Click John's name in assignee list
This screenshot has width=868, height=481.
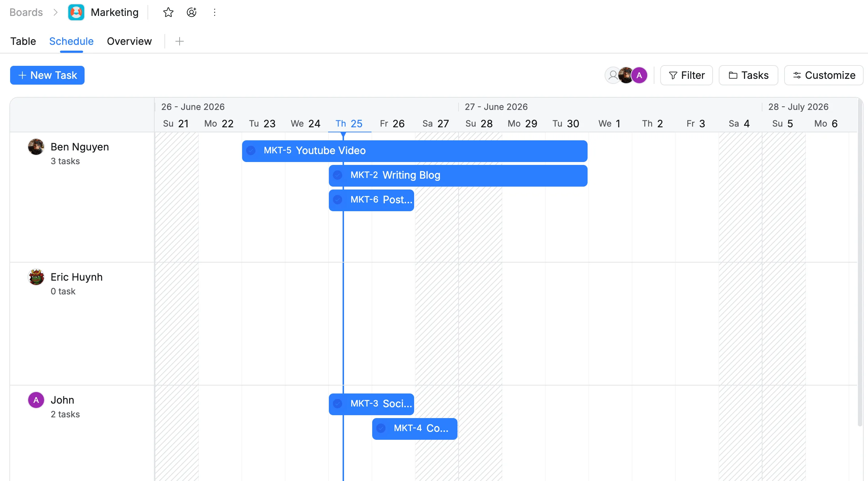tap(63, 400)
